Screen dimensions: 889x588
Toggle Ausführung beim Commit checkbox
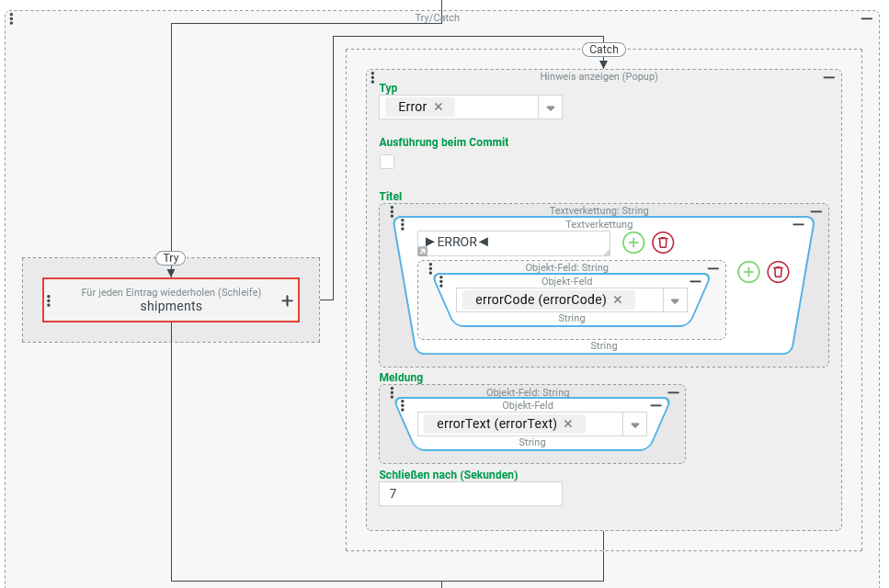(387, 162)
